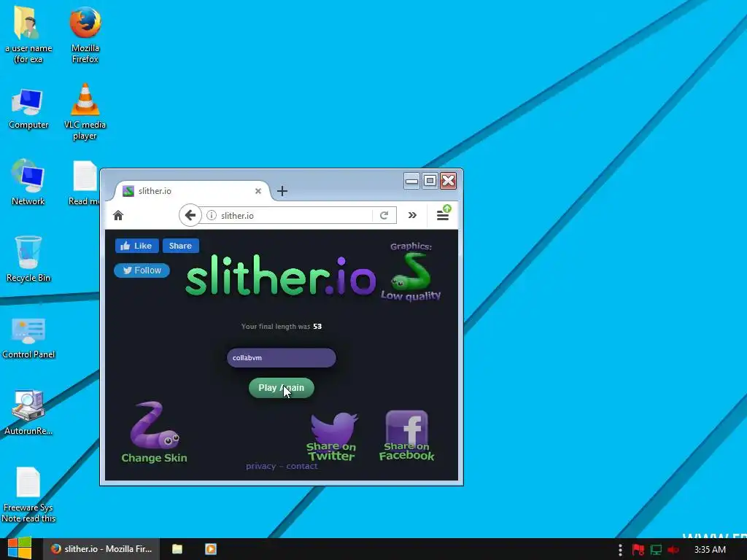Click the Twitter Follow button
The image size is (747, 560).
[x=142, y=271]
